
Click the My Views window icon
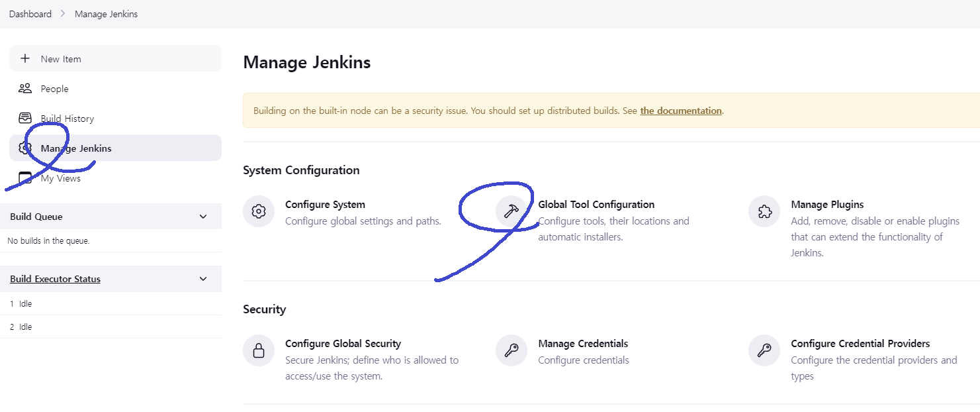pos(25,178)
